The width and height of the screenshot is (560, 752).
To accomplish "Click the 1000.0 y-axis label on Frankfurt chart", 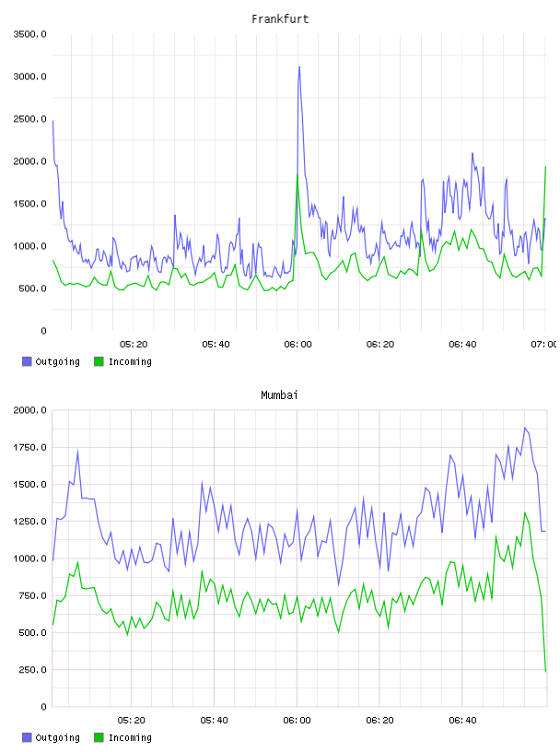I will tap(30, 246).
